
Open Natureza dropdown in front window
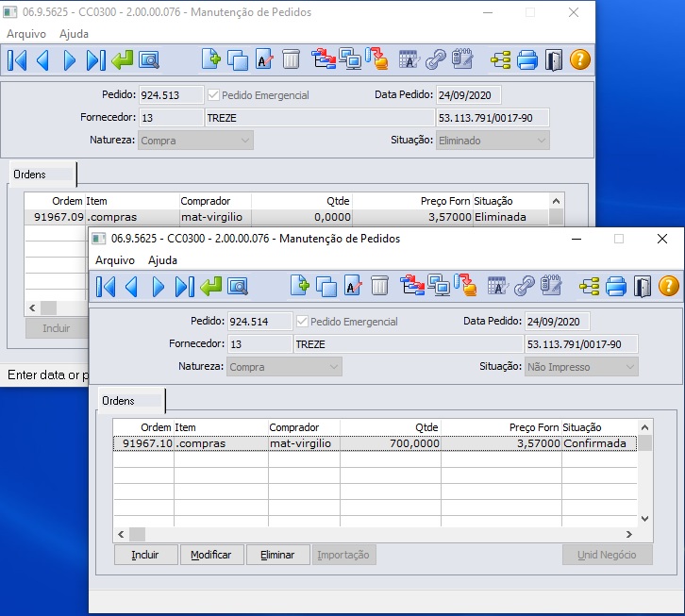pyautogui.click(x=284, y=367)
